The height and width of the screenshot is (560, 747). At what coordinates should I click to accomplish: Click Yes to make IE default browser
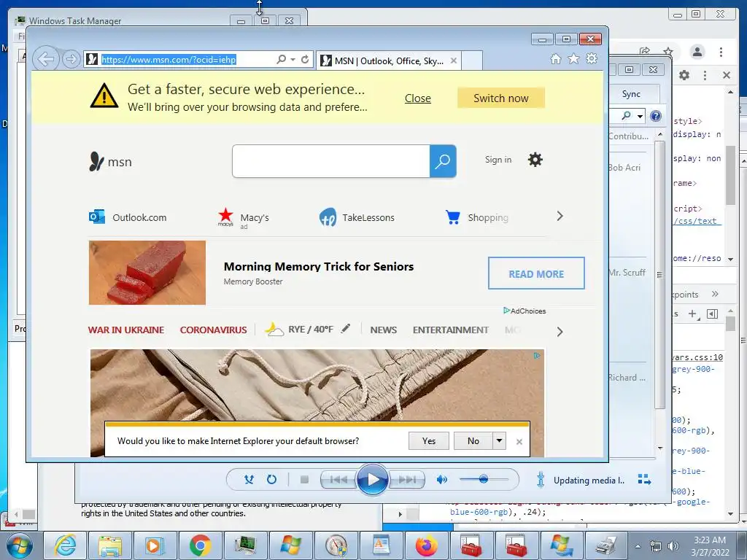click(x=429, y=440)
